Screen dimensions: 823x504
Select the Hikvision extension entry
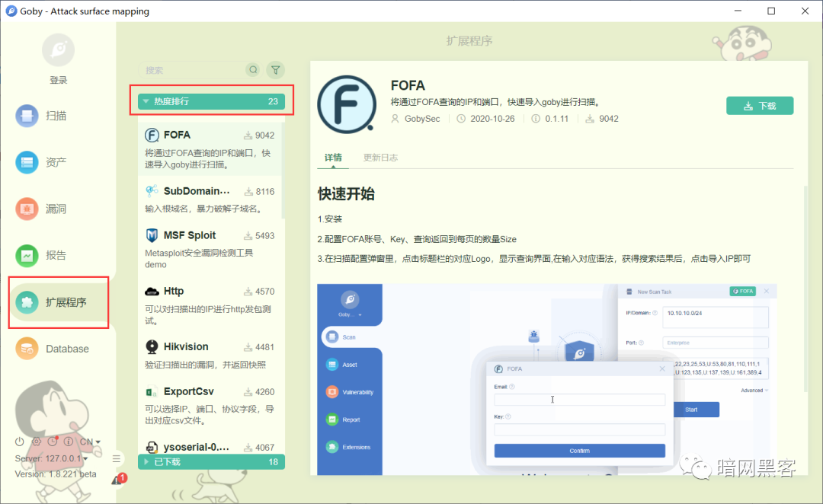[x=210, y=355]
